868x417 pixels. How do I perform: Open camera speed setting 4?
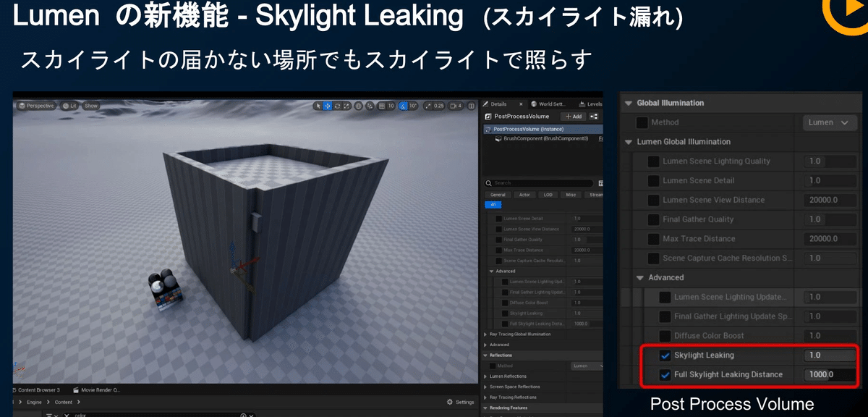tap(456, 106)
